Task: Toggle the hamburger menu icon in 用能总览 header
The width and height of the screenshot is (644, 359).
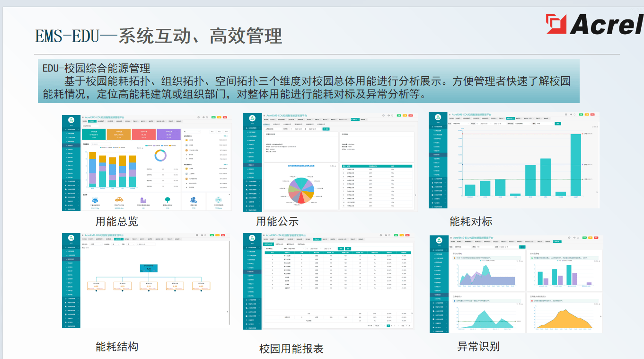Action: [83, 117]
